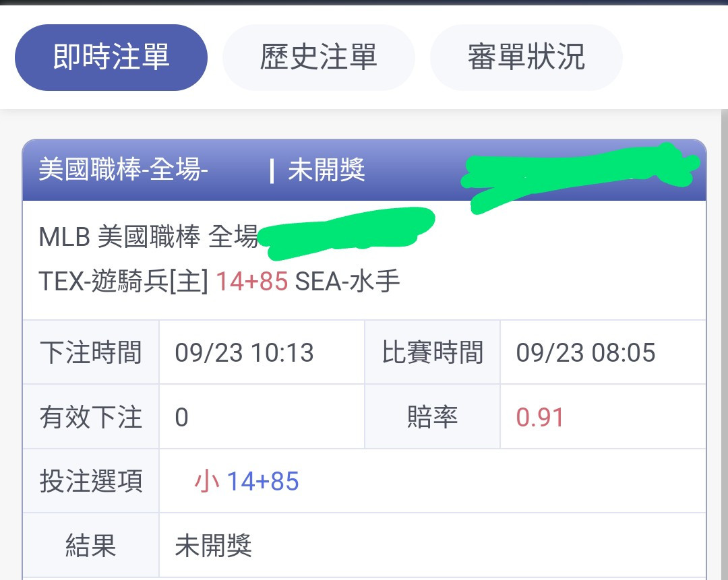Image resolution: width=728 pixels, height=580 pixels.
Task: Click the red 14+85 handicap text
Action: [x=252, y=281]
